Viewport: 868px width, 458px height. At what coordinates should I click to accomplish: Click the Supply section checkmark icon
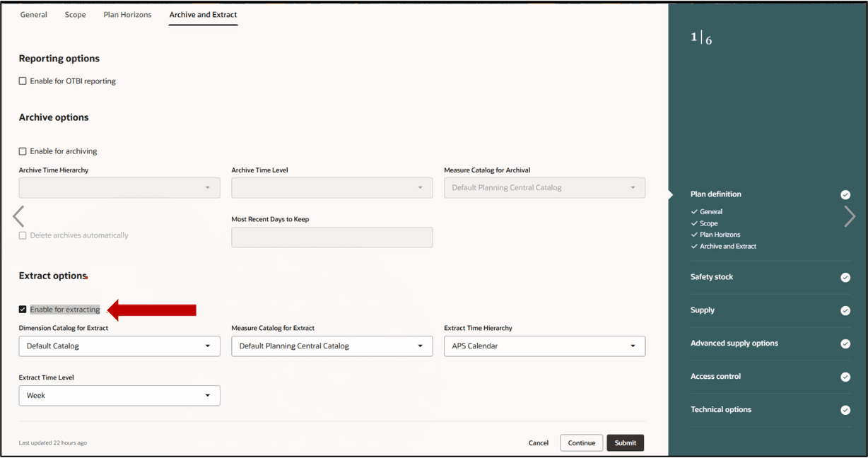pos(845,310)
